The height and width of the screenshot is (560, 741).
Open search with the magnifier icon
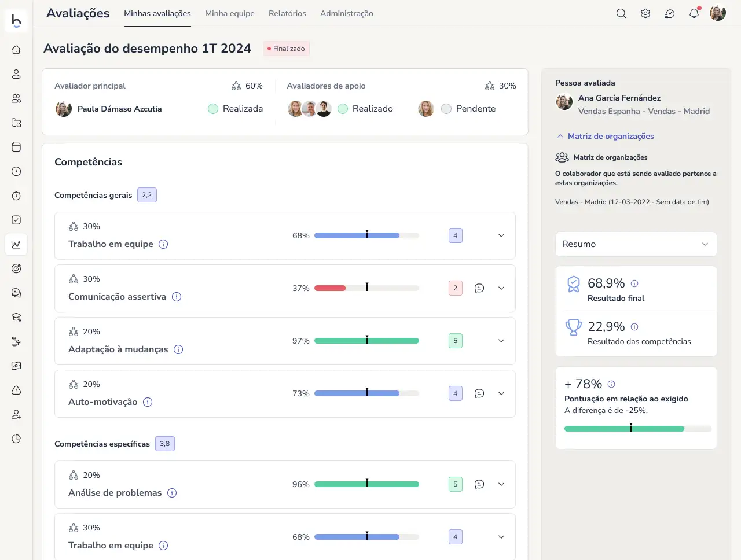pyautogui.click(x=621, y=13)
